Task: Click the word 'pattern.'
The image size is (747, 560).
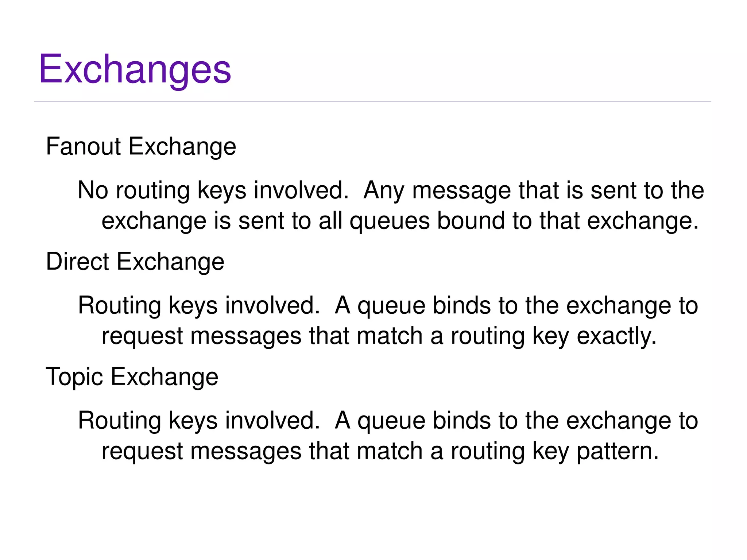Action: pyautogui.click(x=618, y=451)
